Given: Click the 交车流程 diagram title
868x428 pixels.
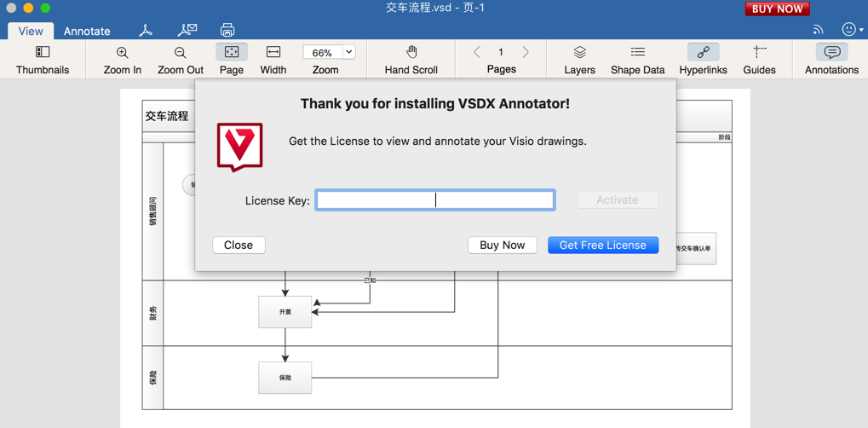Looking at the screenshot, I should pos(167,116).
